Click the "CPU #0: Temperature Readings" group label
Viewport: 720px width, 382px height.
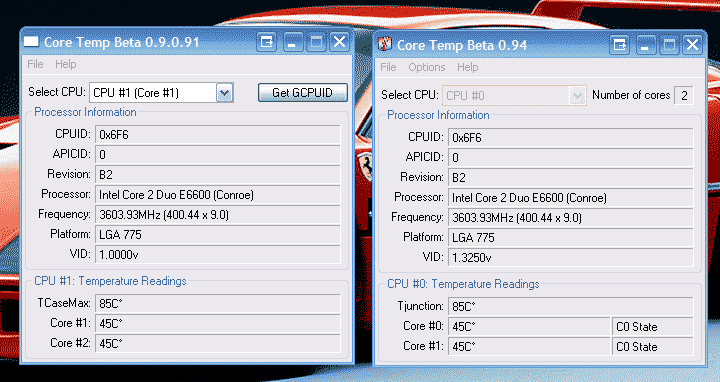click(463, 284)
